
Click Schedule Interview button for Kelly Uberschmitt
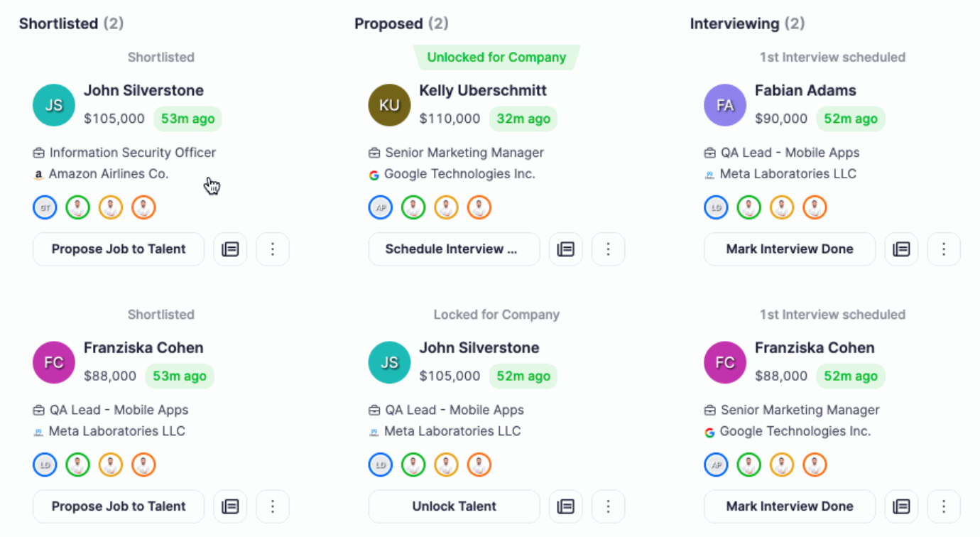tap(454, 249)
